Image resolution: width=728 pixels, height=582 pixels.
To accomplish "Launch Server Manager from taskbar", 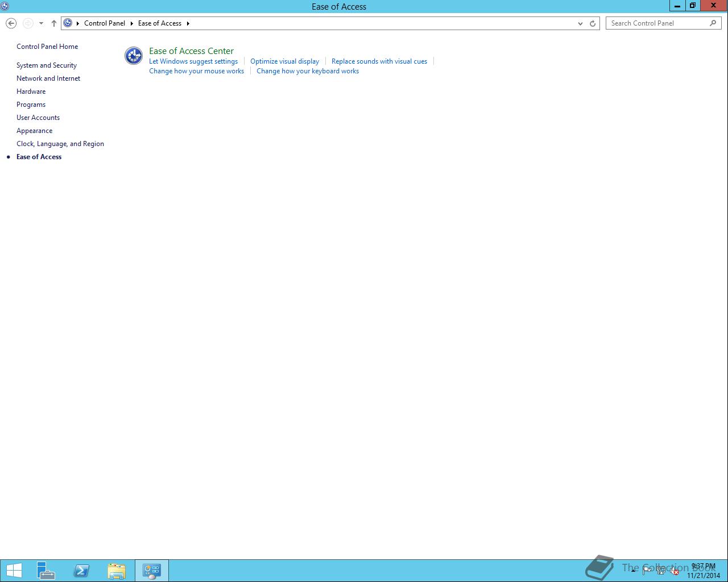I will 46,571.
